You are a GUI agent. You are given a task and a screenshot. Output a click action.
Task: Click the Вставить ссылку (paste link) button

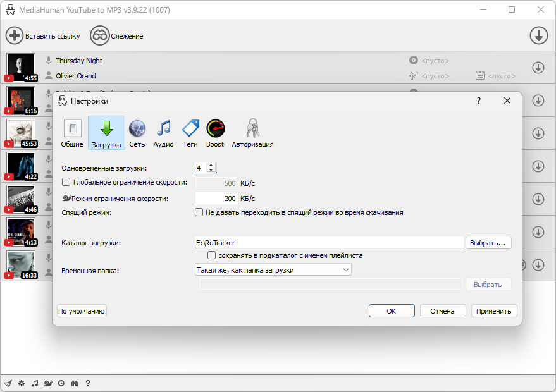coord(43,36)
